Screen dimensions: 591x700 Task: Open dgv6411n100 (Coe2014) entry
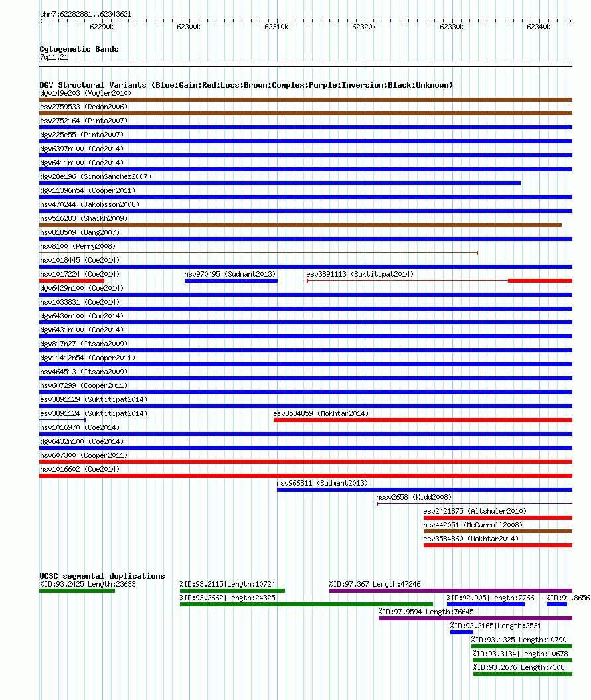pyautogui.click(x=82, y=163)
